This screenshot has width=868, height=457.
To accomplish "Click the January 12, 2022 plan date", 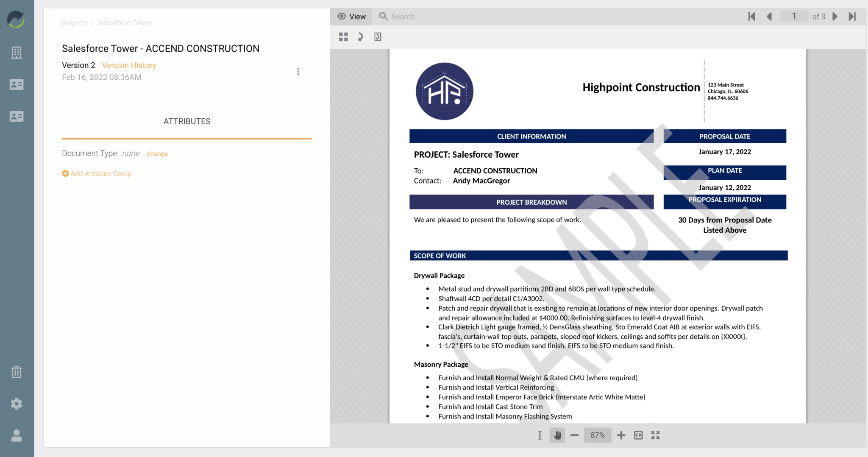I will click(x=725, y=188).
